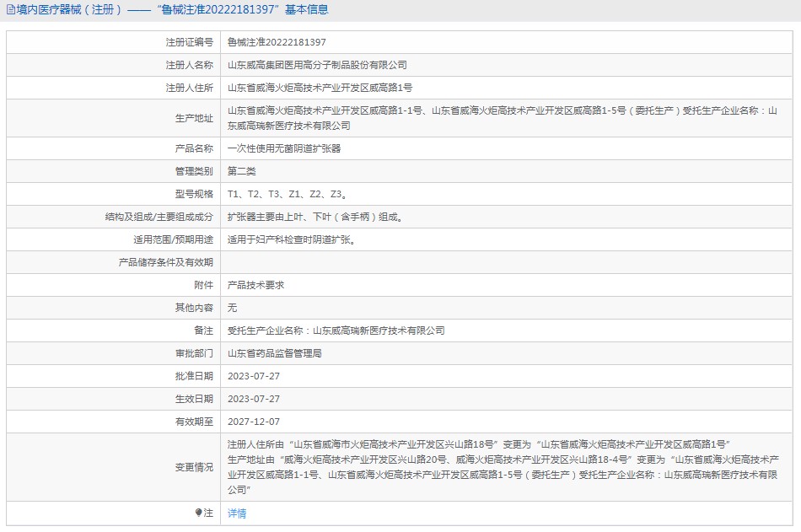Image resolution: width=801 pixels, height=532 pixels.
Task: Click the 生效日期 label
Action: click(x=194, y=399)
